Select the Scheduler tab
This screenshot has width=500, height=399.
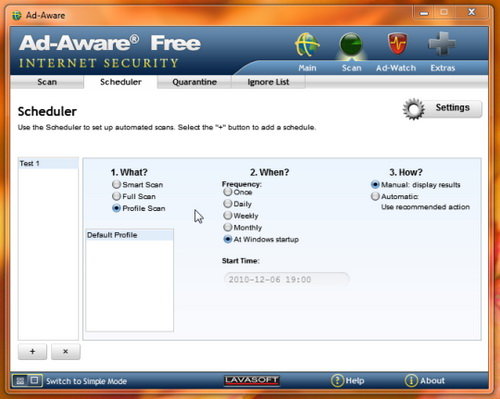121,82
